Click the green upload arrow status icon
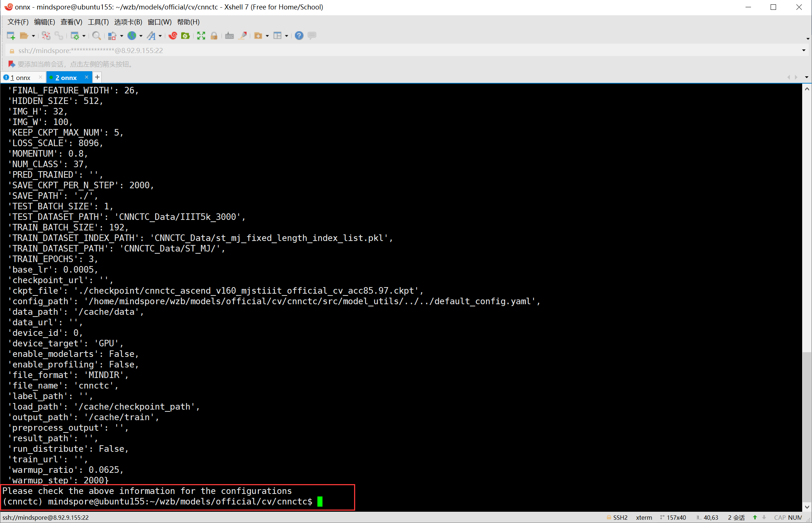Viewport: 812px width, 523px height. [x=755, y=518]
